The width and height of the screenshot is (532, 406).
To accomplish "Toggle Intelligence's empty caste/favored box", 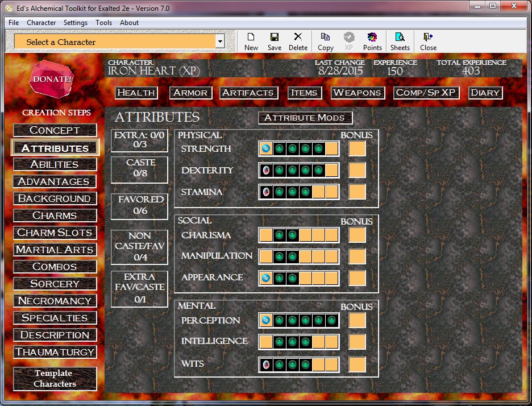I will point(266,342).
